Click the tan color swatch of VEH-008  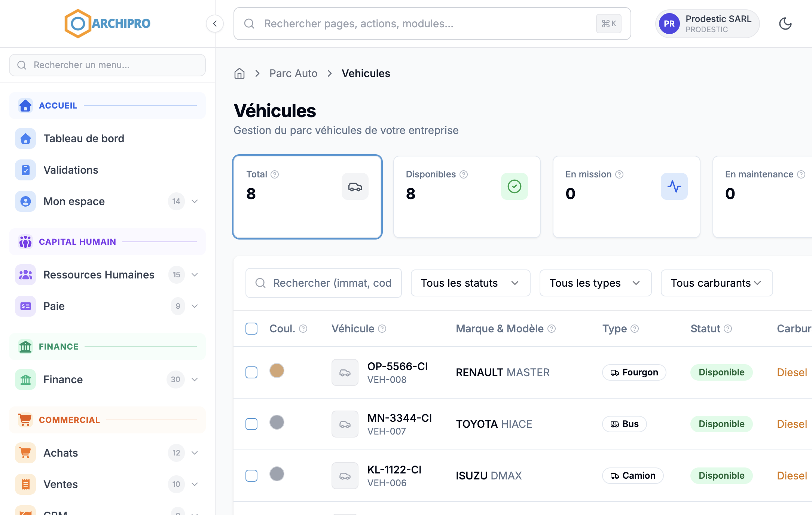(277, 371)
